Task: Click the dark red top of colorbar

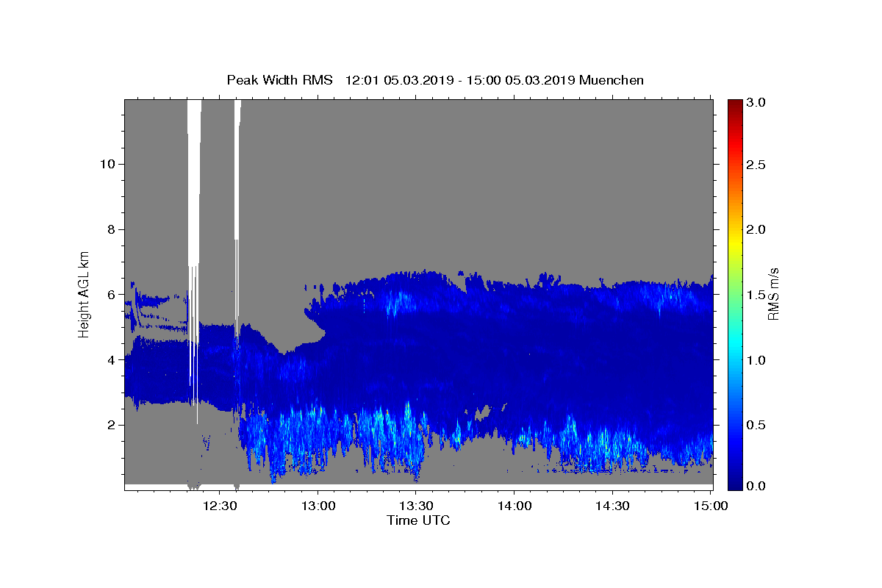Action: click(x=735, y=104)
